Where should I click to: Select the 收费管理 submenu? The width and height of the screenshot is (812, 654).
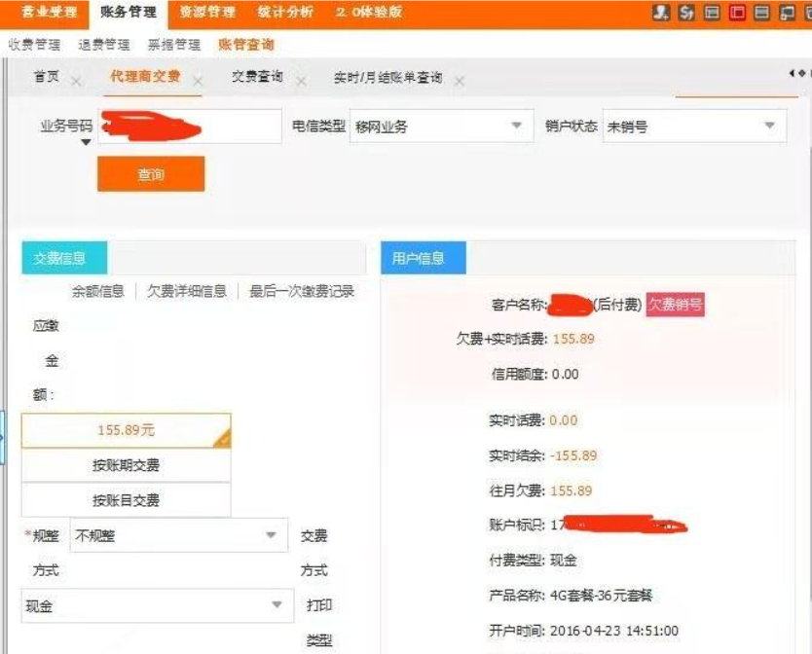[34, 45]
